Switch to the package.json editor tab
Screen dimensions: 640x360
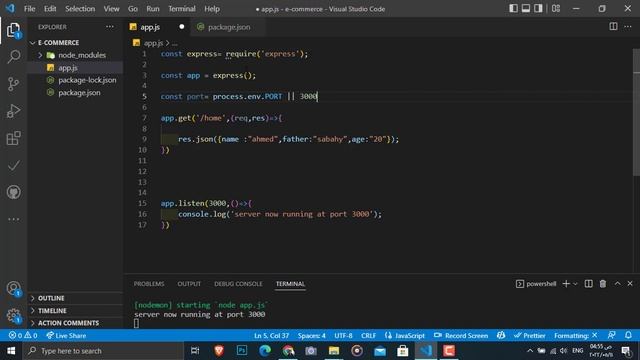point(229,27)
